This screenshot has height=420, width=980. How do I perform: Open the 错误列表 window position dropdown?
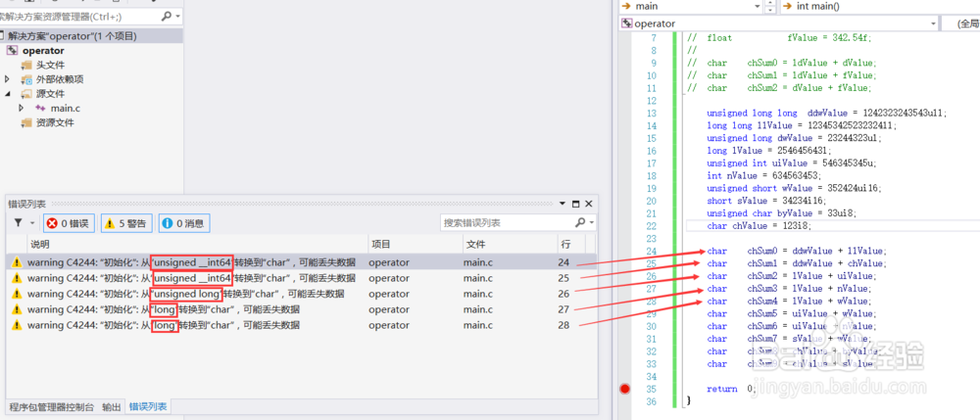tap(563, 204)
